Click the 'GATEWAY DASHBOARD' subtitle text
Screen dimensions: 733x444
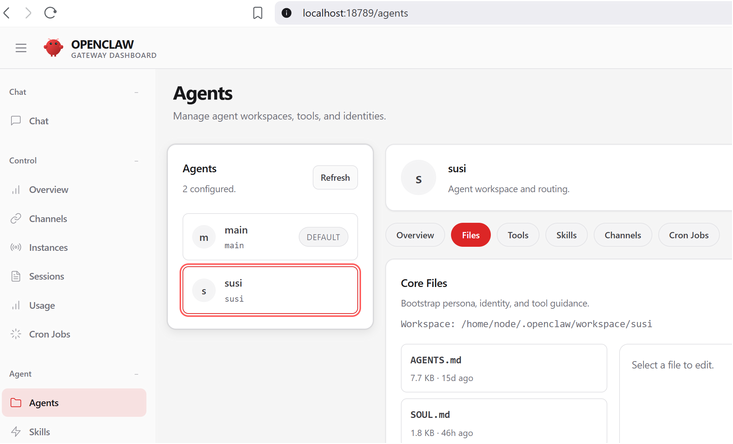coord(114,55)
